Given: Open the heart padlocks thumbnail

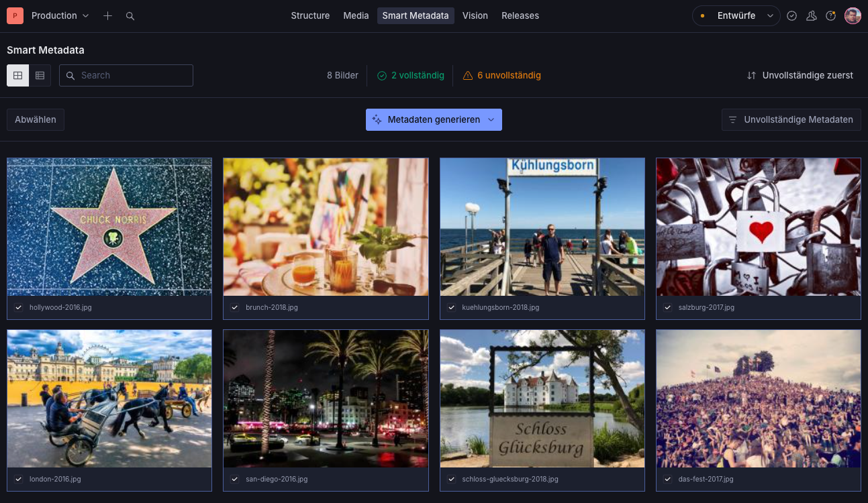Looking at the screenshot, I should (759, 227).
